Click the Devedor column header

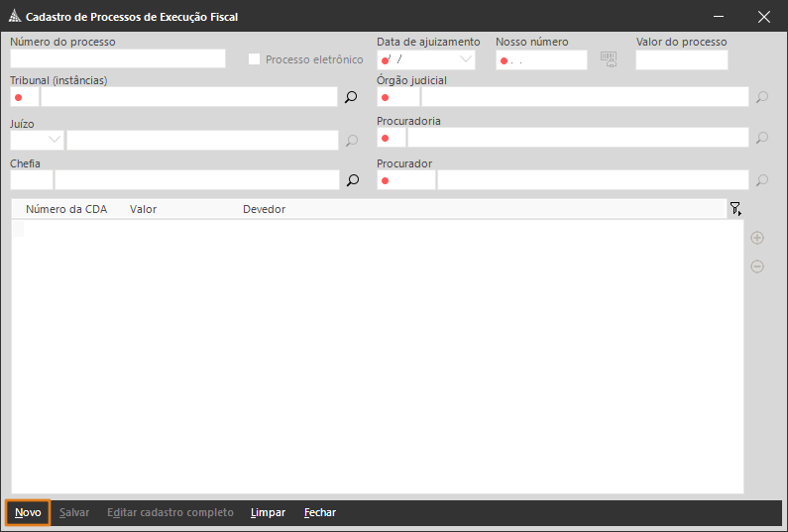264,209
